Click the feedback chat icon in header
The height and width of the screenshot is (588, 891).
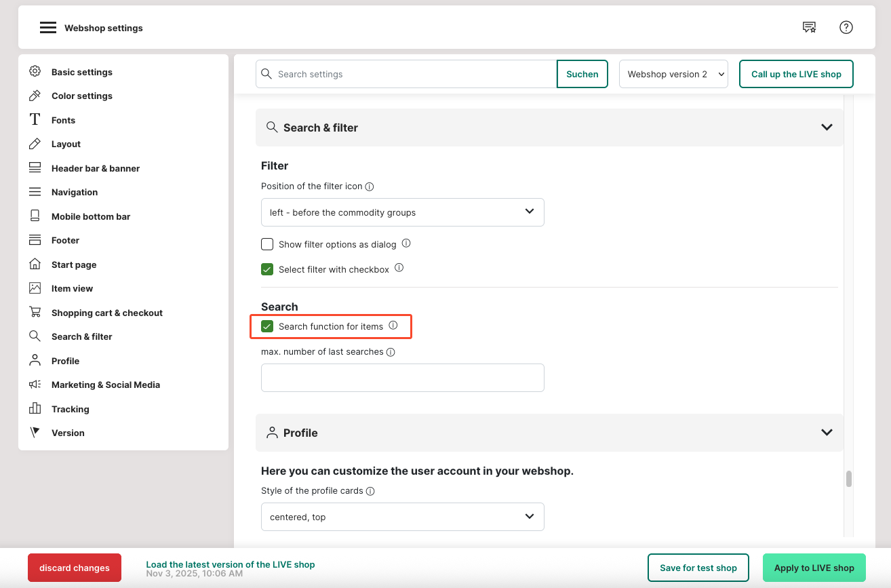tap(809, 27)
